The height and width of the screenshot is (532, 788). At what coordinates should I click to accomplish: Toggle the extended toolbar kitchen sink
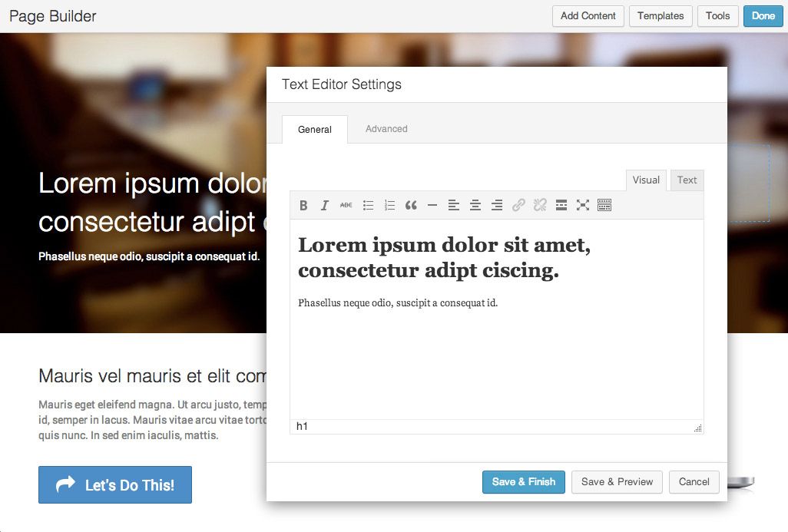click(604, 205)
